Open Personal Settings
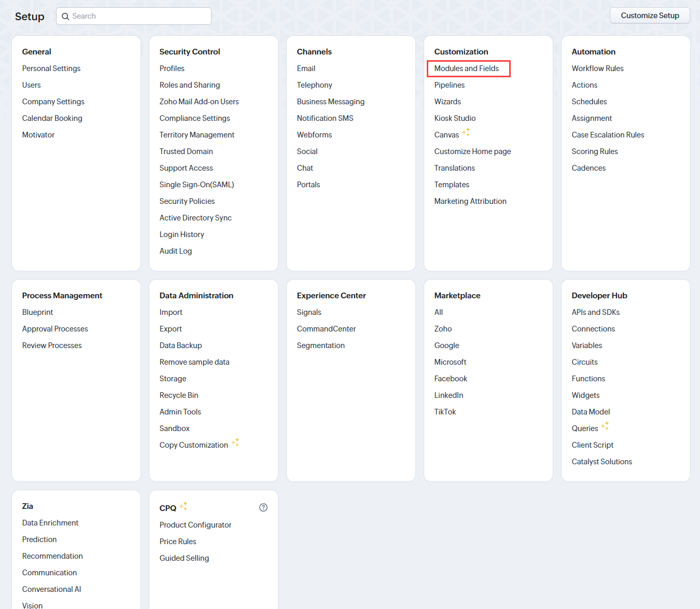 coord(51,68)
